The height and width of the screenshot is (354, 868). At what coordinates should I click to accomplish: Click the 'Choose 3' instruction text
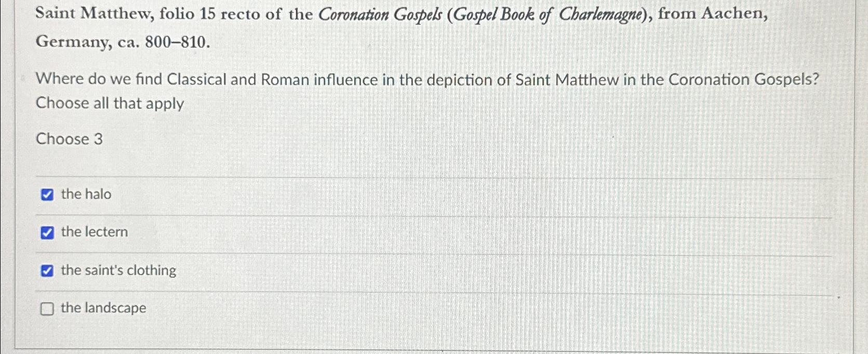69,139
